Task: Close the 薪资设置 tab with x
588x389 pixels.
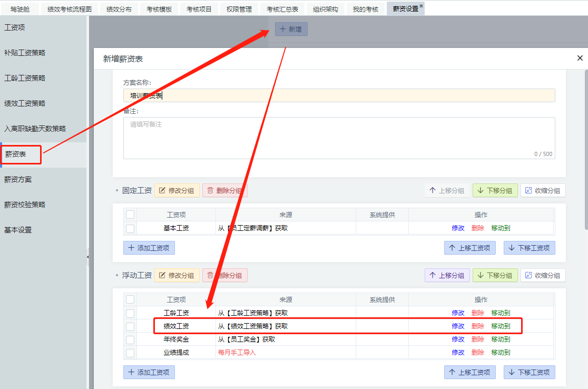Action: coord(421,6)
